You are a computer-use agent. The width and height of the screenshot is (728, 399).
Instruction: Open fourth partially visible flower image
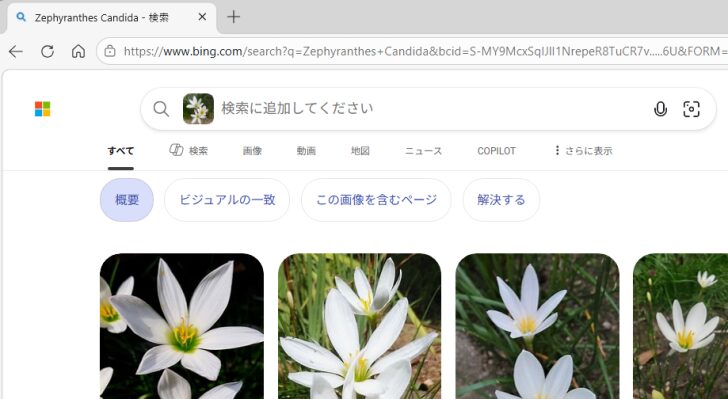[681, 326]
